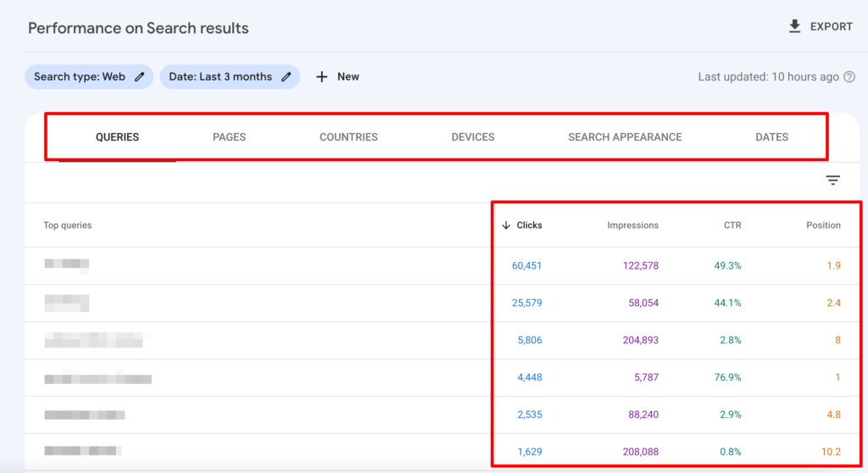Open blurred query in 4,448 clicks row

click(98, 379)
